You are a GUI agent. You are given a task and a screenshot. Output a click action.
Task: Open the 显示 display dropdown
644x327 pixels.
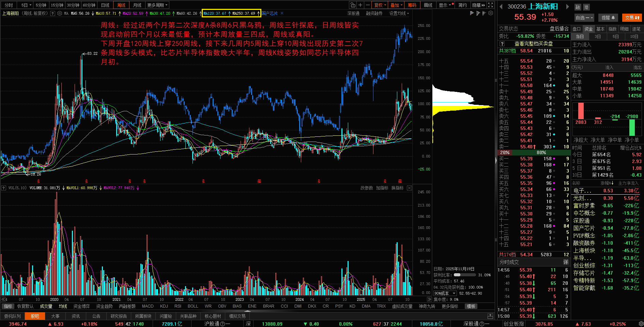(445, 5)
